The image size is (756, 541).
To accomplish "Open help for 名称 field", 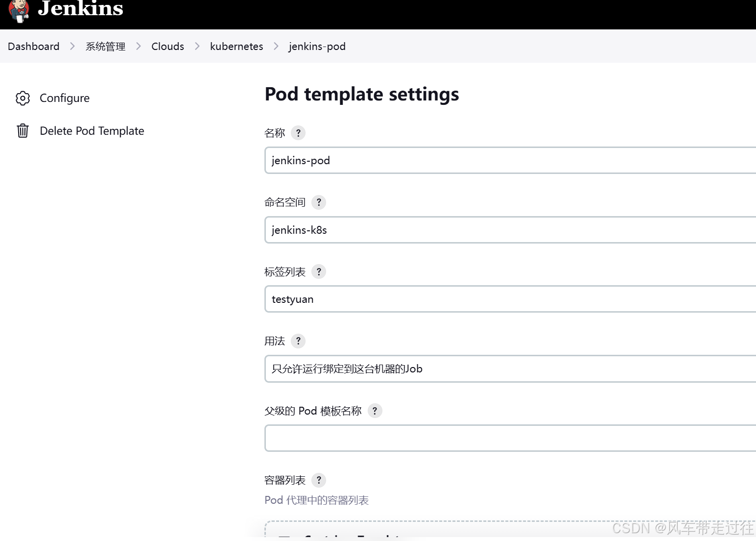I will pos(298,133).
